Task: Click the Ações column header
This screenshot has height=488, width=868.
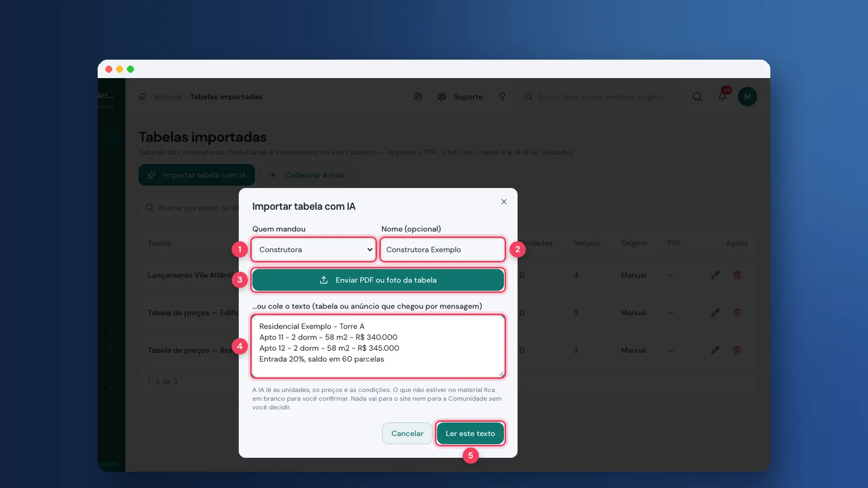Action: point(737,243)
